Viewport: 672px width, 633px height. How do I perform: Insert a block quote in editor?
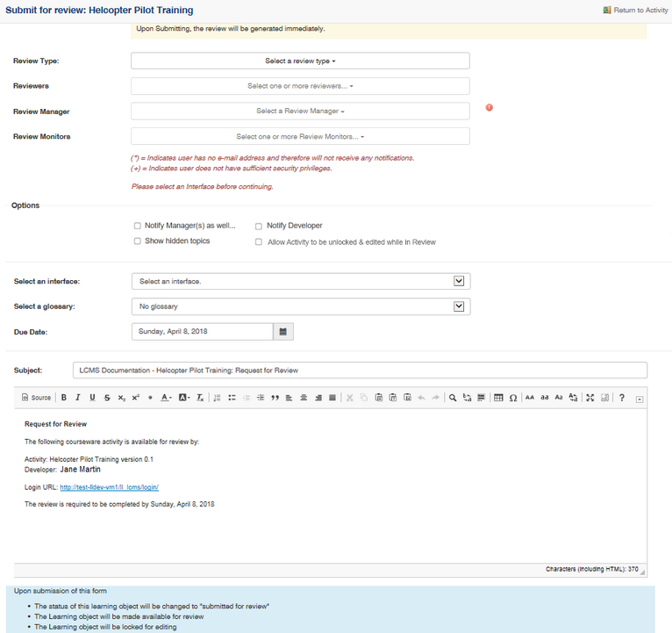click(x=275, y=398)
